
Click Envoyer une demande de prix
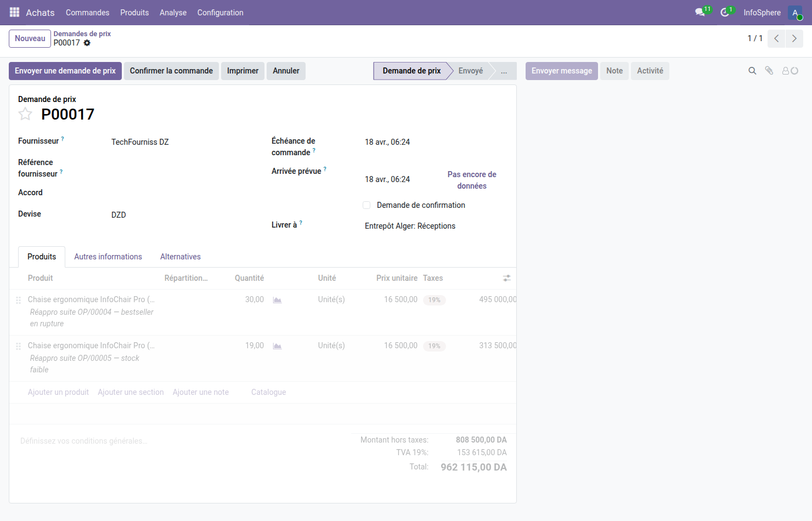pyautogui.click(x=65, y=71)
